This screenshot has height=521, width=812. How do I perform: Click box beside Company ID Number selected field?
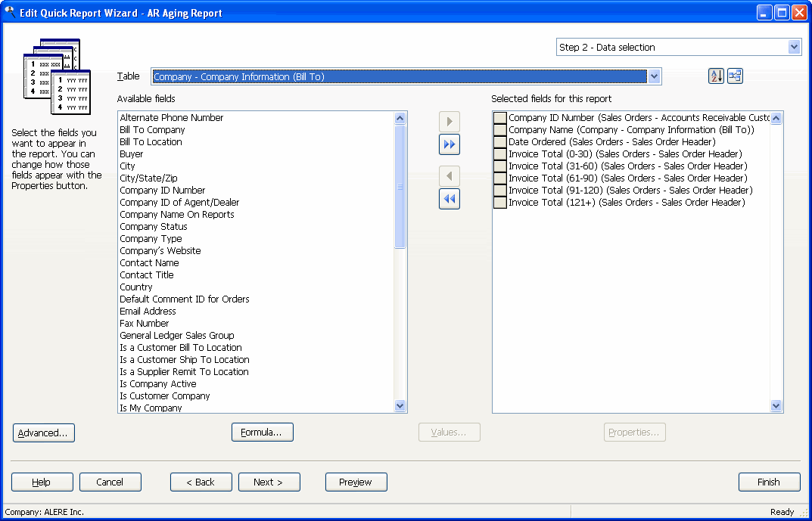click(500, 118)
